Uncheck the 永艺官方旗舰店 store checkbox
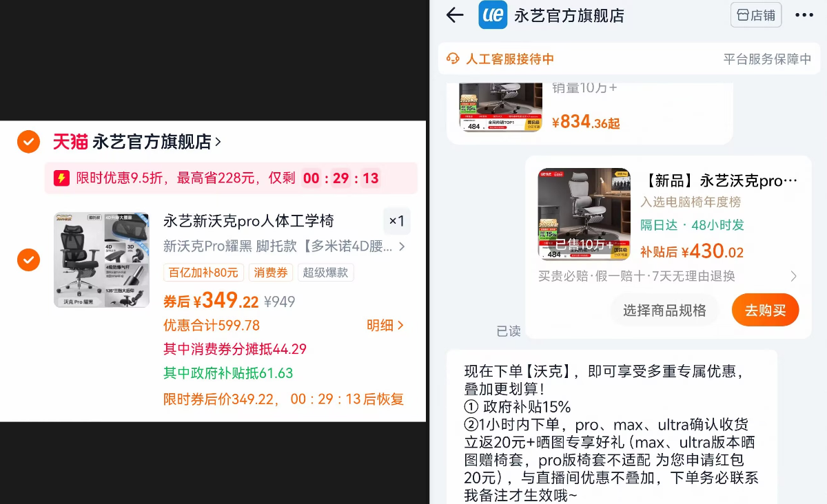The image size is (827, 504). pyautogui.click(x=28, y=142)
